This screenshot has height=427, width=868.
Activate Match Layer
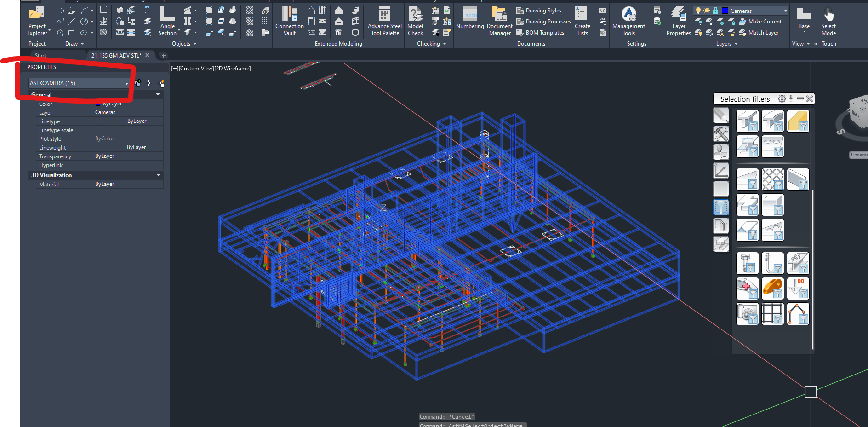click(760, 32)
